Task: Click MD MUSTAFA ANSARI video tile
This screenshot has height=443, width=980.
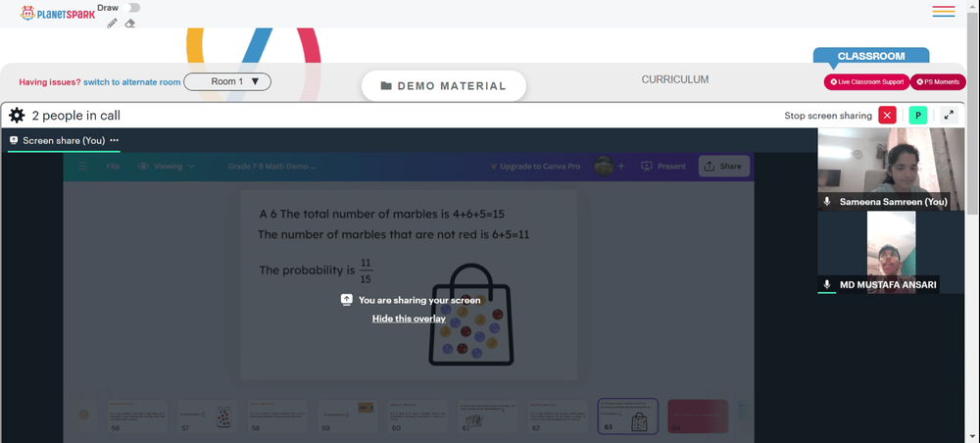Action: [x=891, y=252]
